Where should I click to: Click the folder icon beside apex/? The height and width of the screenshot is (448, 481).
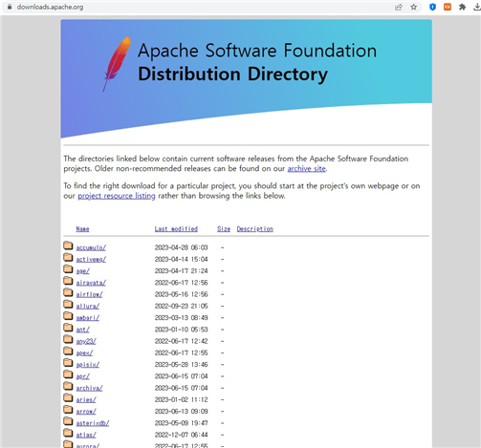coord(68,351)
